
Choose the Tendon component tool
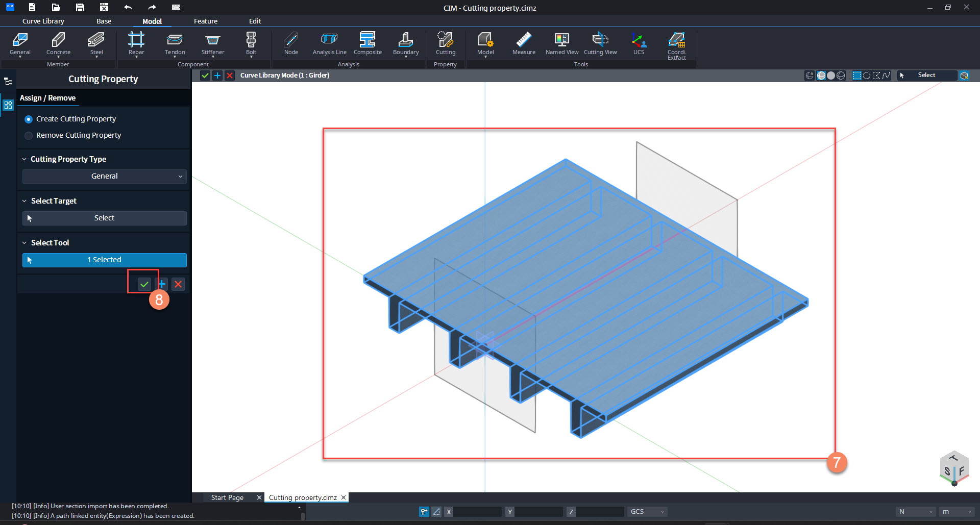[x=175, y=44]
